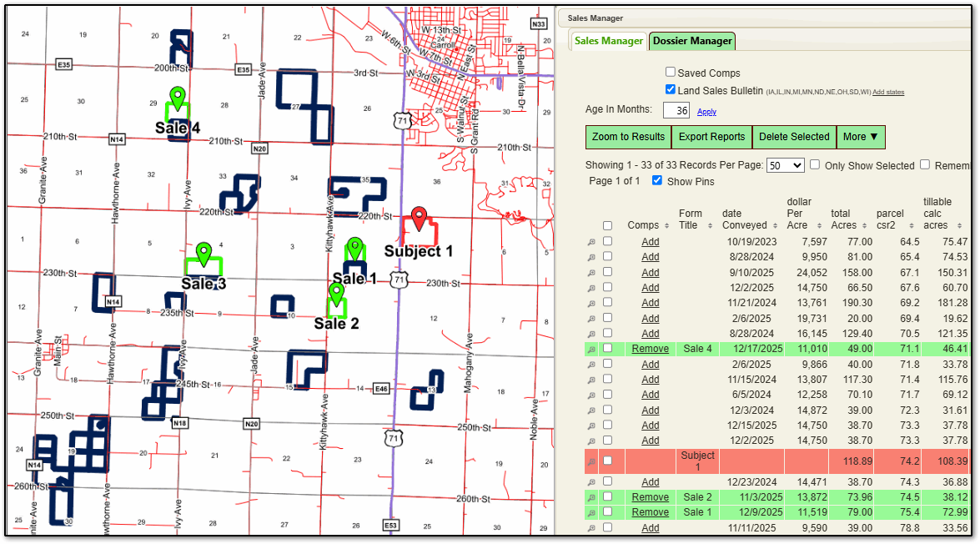Click the green Sale 4 map pin

tap(178, 99)
